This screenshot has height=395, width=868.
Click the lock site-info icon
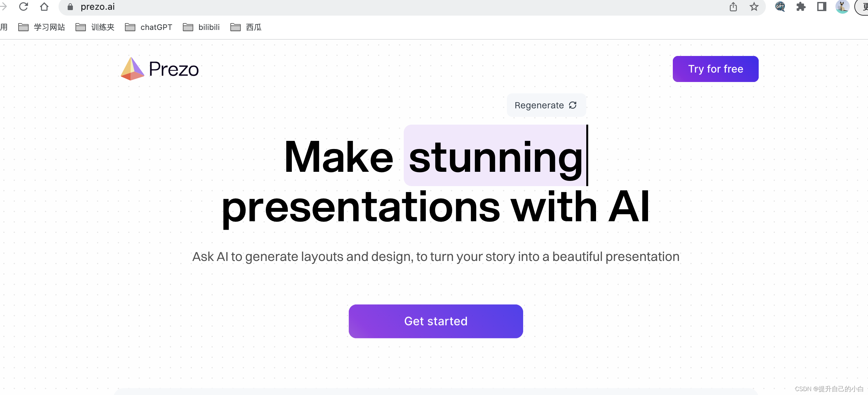coord(70,7)
